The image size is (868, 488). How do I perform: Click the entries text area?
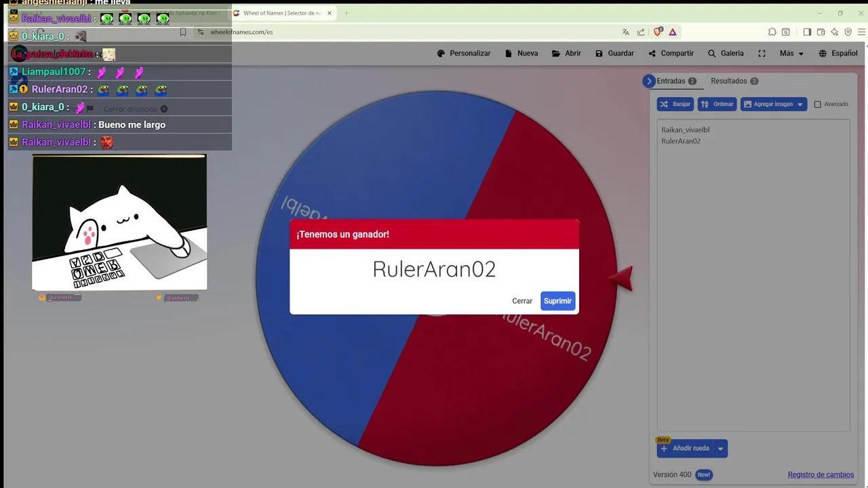753,274
